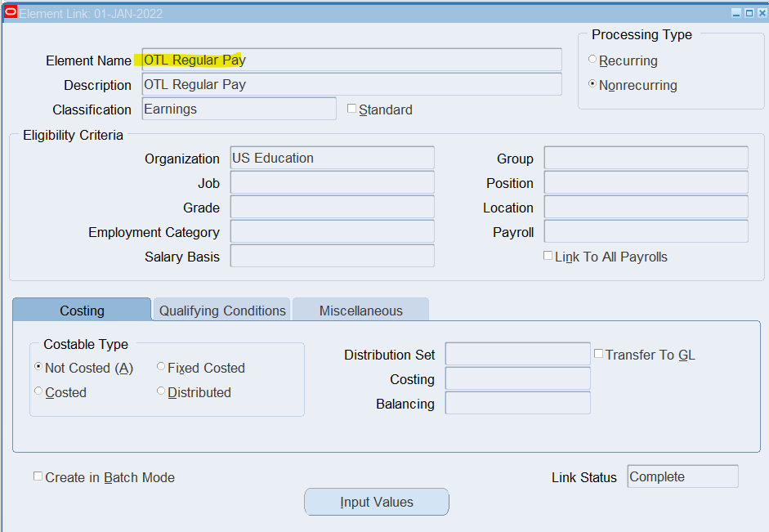Select the Costing tab
The width and height of the screenshot is (769, 532).
(x=82, y=311)
